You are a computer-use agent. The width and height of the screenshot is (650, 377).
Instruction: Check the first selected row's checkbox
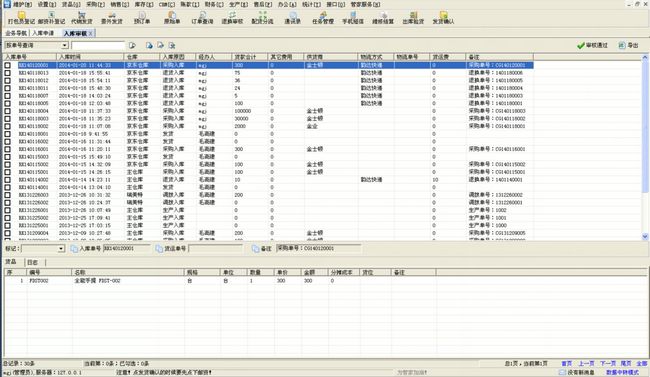pyautogui.click(x=7, y=65)
